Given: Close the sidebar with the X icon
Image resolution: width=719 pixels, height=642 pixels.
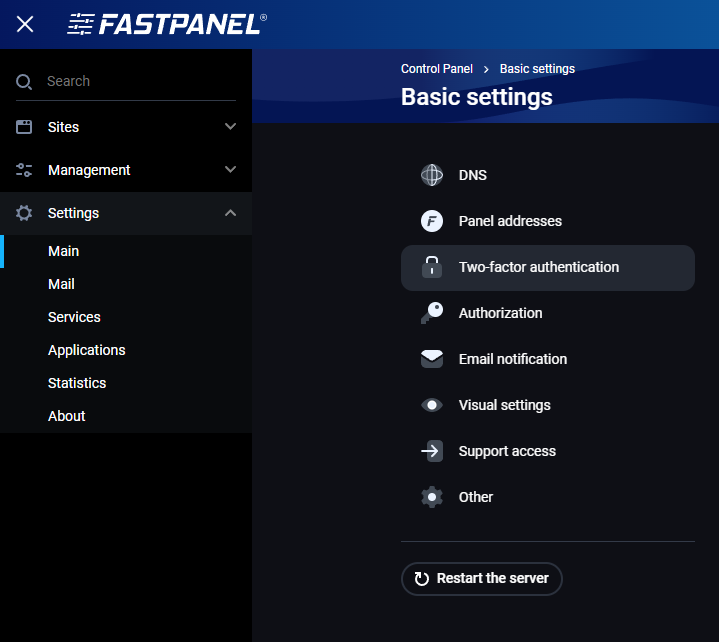Looking at the screenshot, I should click(x=25, y=24).
